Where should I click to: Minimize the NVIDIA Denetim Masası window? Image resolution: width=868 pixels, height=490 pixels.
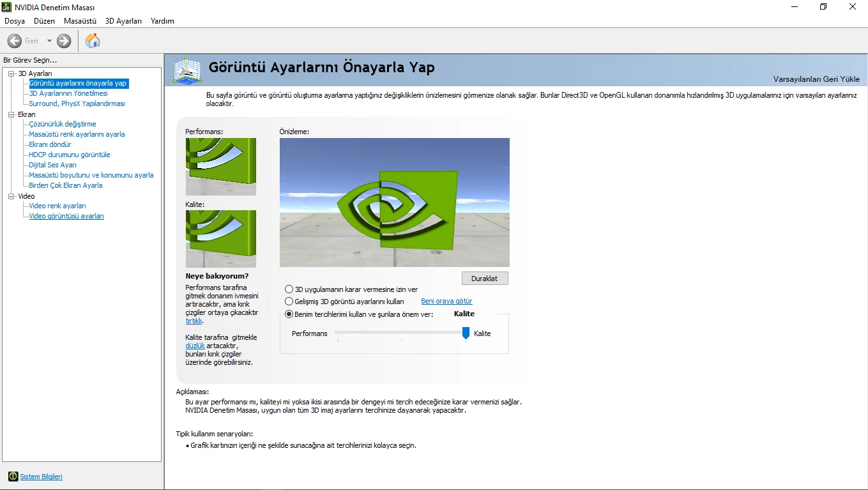pyautogui.click(x=794, y=7)
